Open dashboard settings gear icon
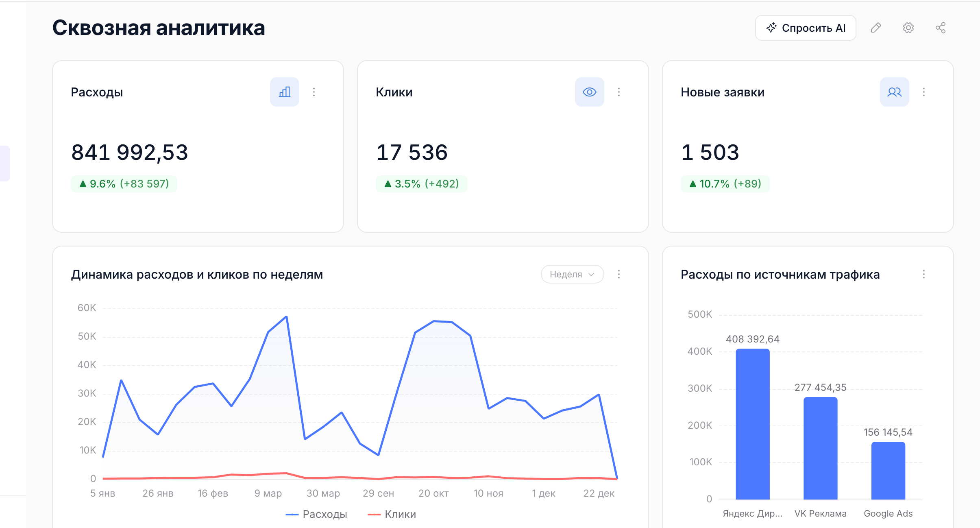980x528 pixels. [x=908, y=28]
